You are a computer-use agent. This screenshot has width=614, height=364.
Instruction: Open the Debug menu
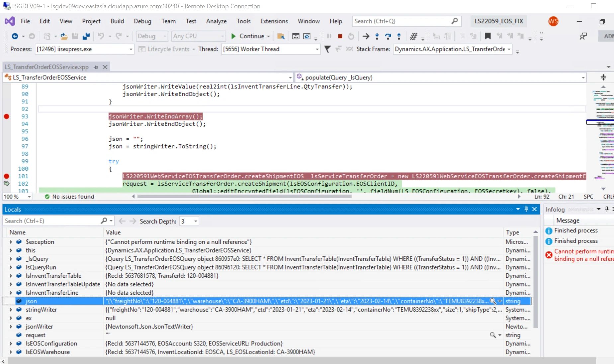pos(142,21)
